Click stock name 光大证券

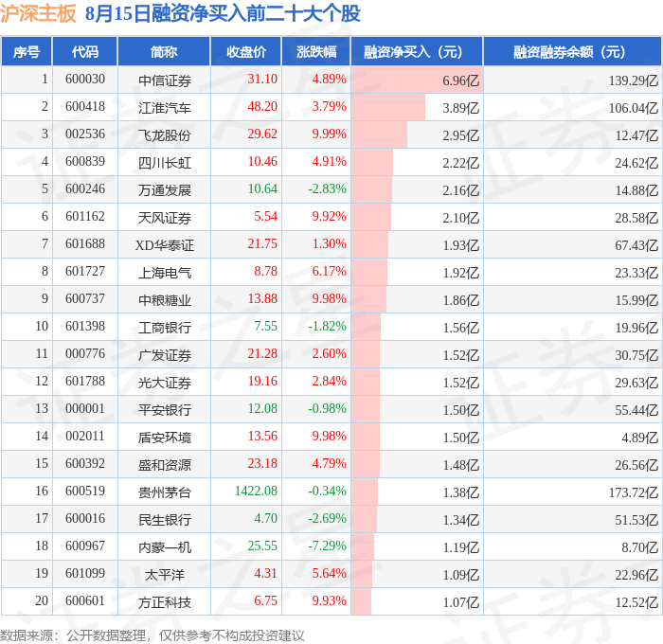coord(165,383)
